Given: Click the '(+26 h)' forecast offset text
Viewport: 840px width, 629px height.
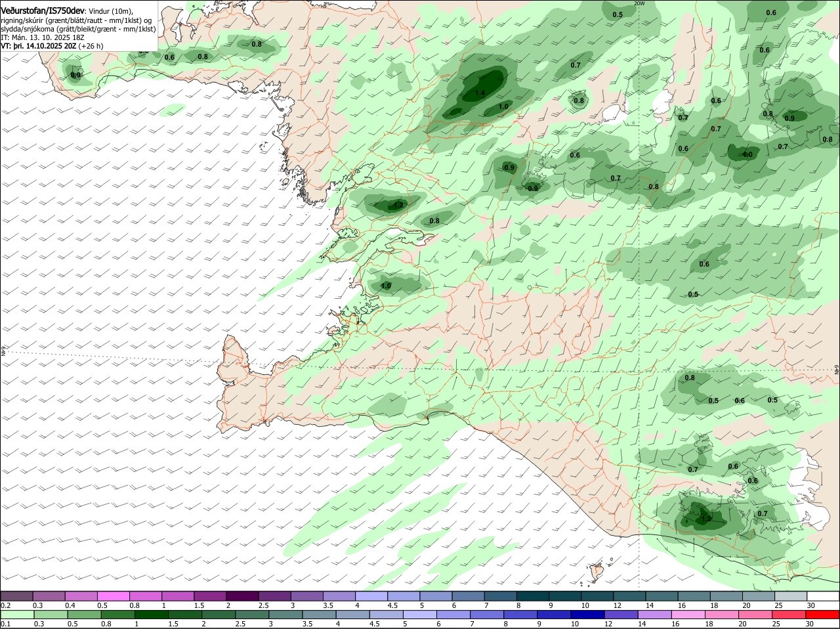Looking at the screenshot, I should click(91, 47).
